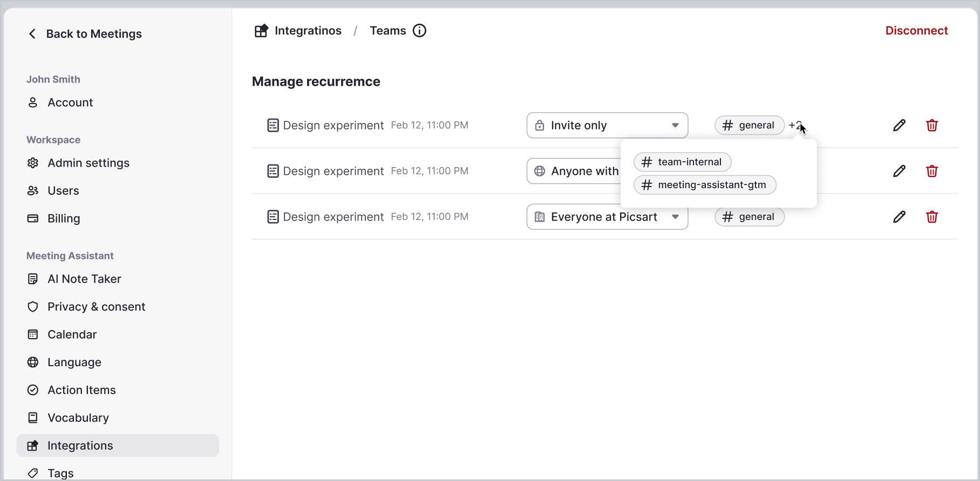Open AI Note Taker settings
The width and height of the screenshot is (980, 481).
coord(84,279)
